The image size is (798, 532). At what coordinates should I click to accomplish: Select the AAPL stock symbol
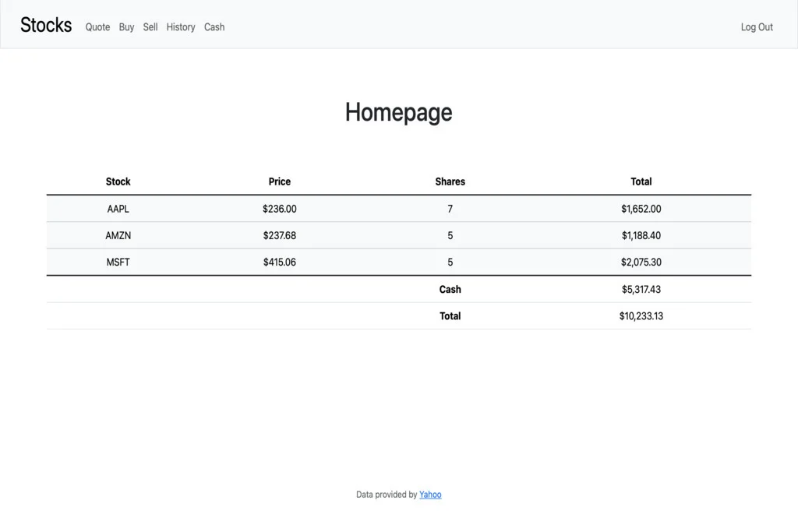(118, 209)
